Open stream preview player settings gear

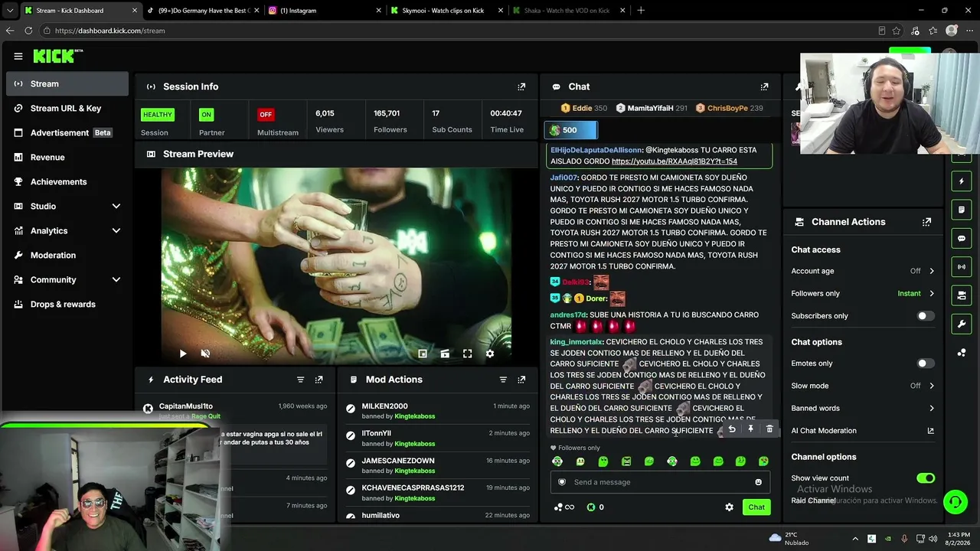point(490,354)
